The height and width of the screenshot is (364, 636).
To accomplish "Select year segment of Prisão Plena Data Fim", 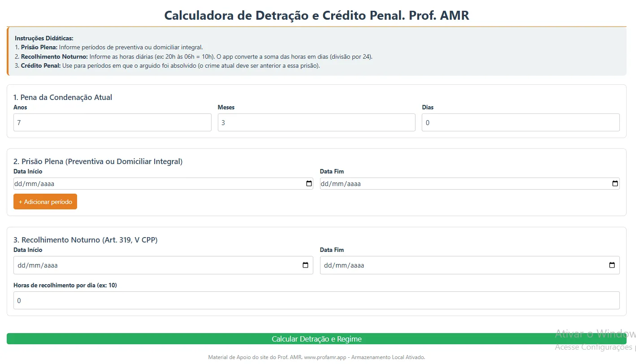I will (x=353, y=184).
